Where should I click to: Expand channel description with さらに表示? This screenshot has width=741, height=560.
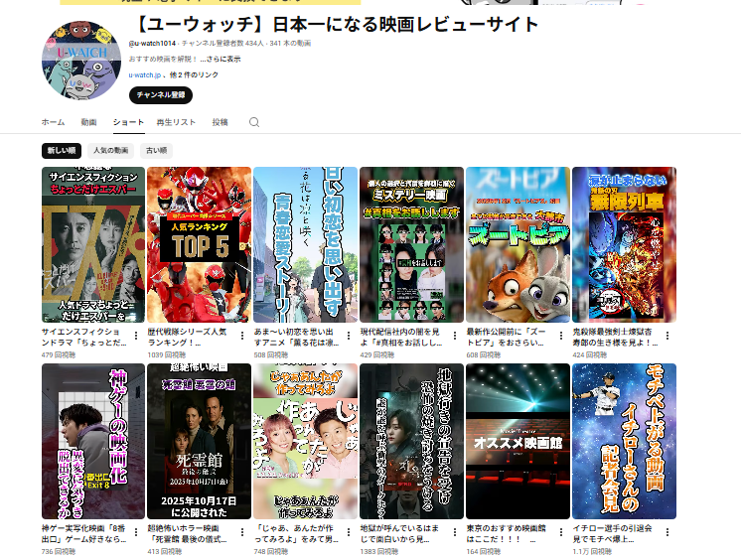click(222, 59)
